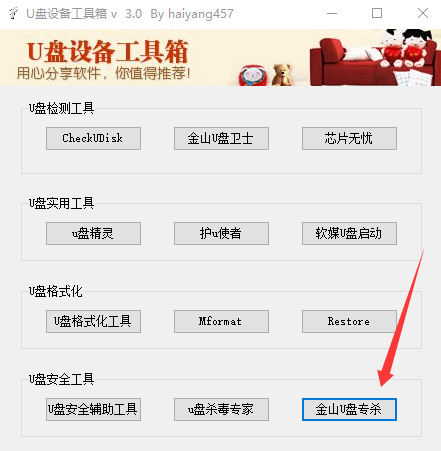Screen dimensions: 441x451
Task: Open u盘杀毒专家 antivirus tool
Action: pyautogui.click(x=221, y=409)
